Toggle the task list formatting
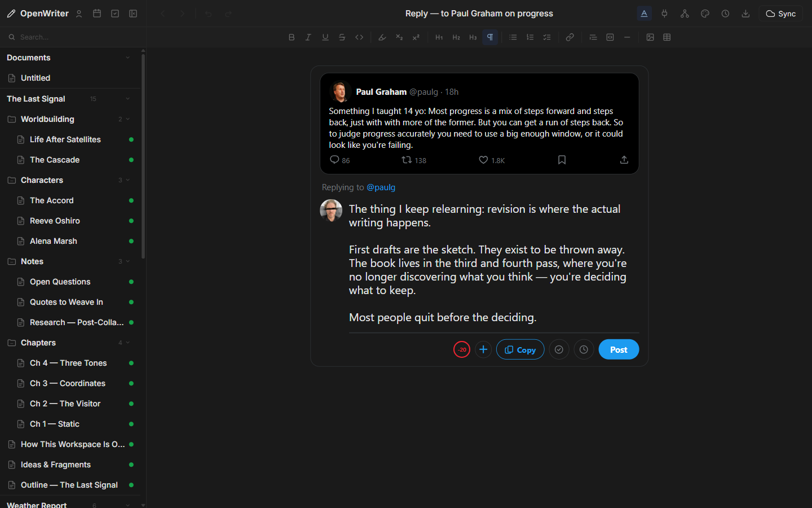Image resolution: width=812 pixels, height=508 pixels. [547, 37]
